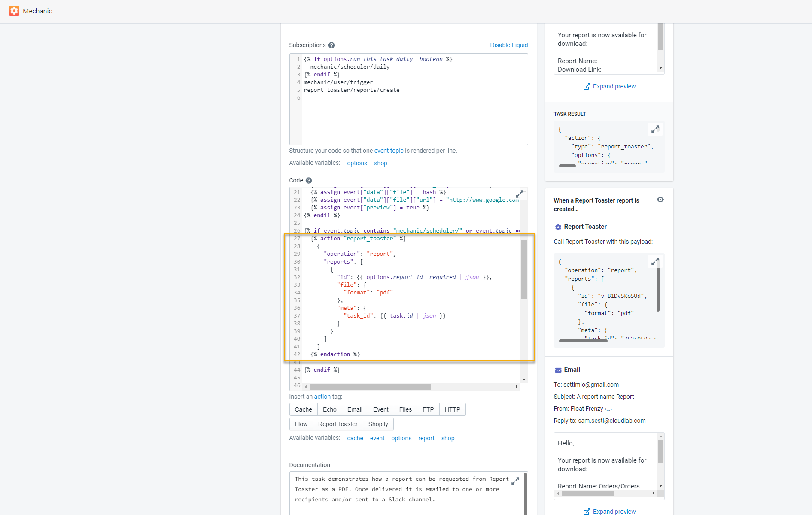The height and width of the screenshot is (515, 812).
Task: Expand the From address details ellipsis
Action: click(608, 409)
